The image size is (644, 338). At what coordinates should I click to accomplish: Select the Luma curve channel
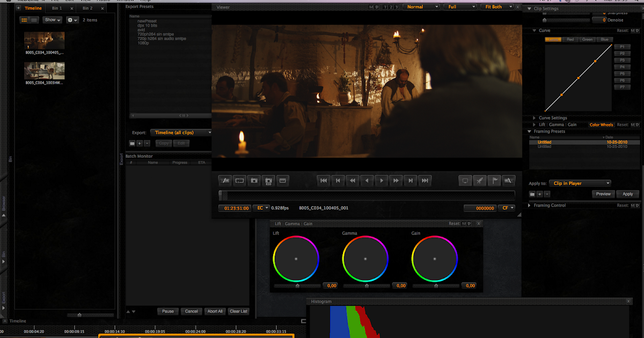point(553,39)
